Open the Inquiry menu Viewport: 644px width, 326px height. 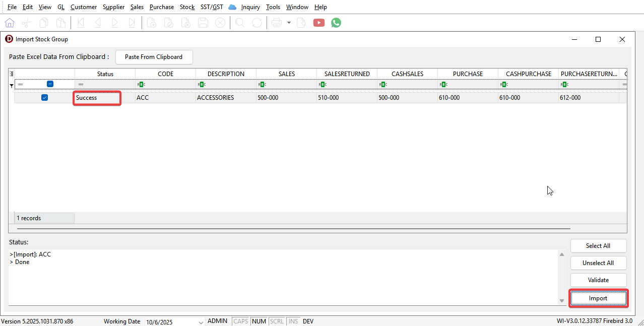250,7
